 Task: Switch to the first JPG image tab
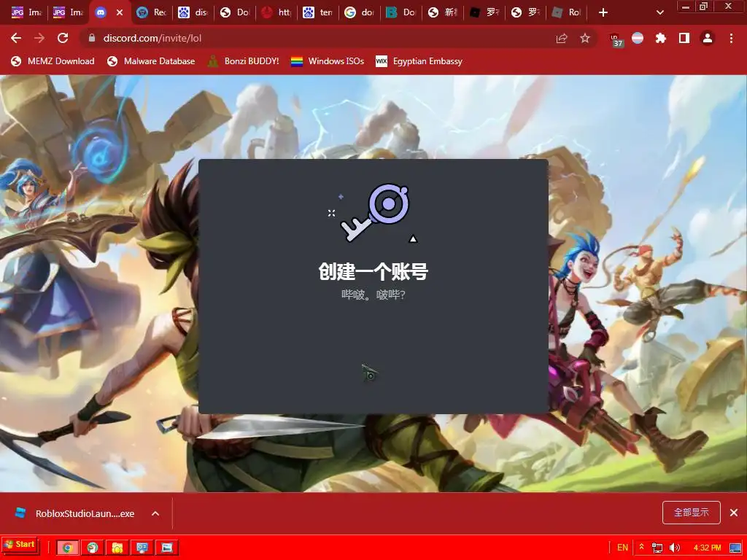click(26, 12)
